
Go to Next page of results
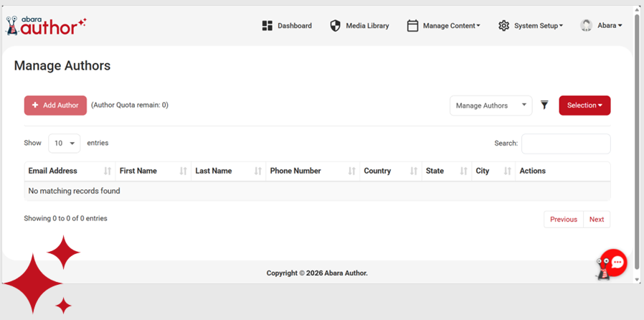click(x=596, y=220)
